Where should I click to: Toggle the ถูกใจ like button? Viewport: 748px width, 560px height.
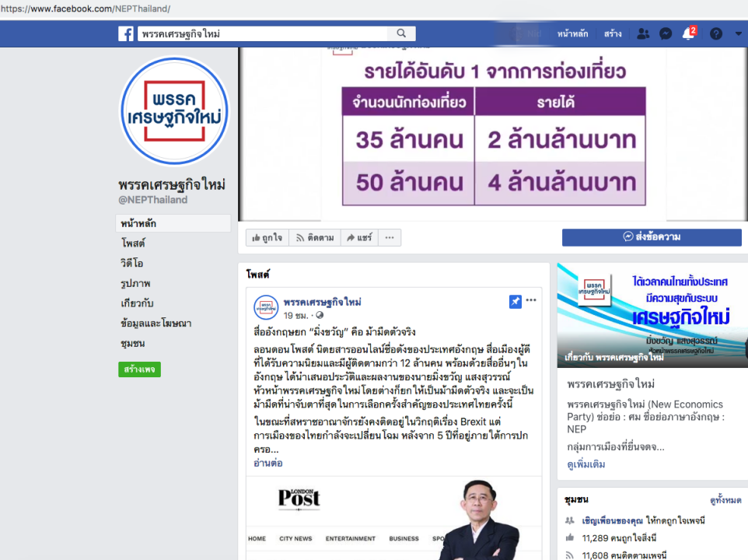pyautogui.click(x=267, y=237)
